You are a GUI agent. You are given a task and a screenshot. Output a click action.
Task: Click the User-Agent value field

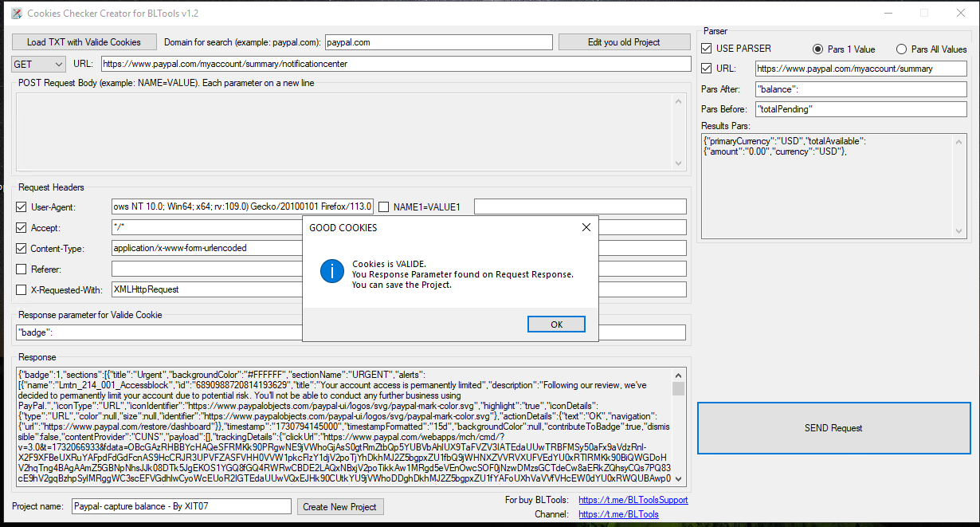pos(242,206)
